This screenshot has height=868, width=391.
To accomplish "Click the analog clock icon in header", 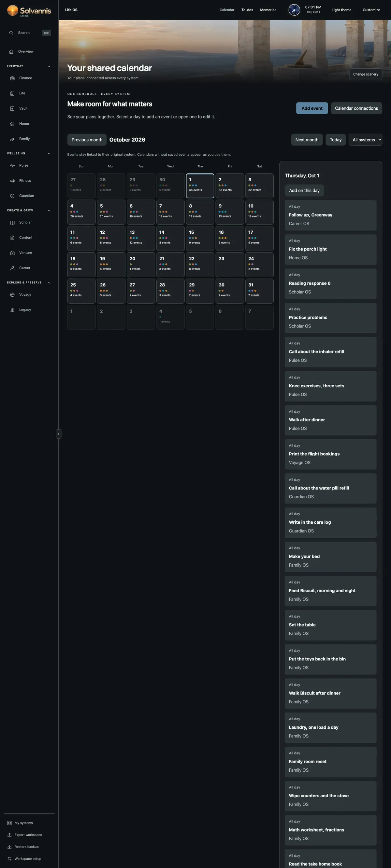I will tap(294, 10).
